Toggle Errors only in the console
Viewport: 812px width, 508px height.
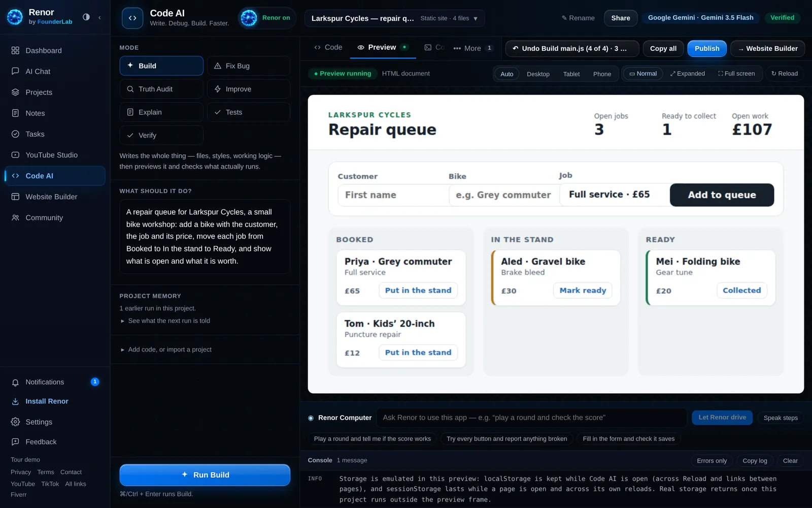[712, 461]
